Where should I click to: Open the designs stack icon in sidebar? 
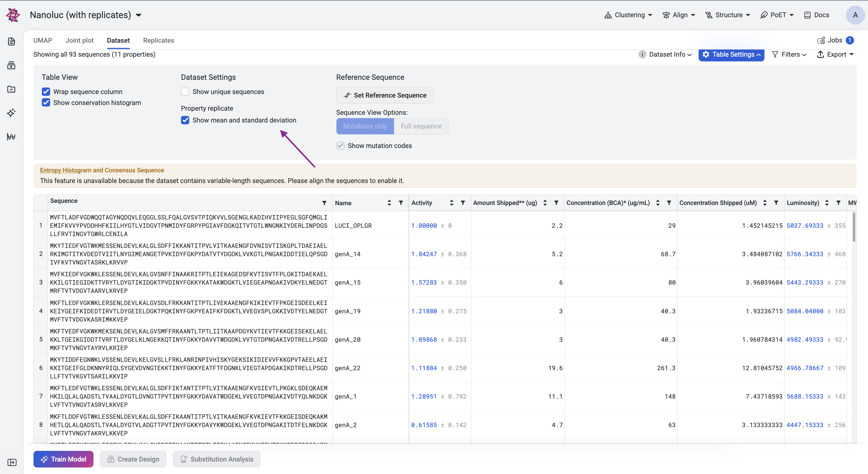pyautogui.click(x=12, y=65)
